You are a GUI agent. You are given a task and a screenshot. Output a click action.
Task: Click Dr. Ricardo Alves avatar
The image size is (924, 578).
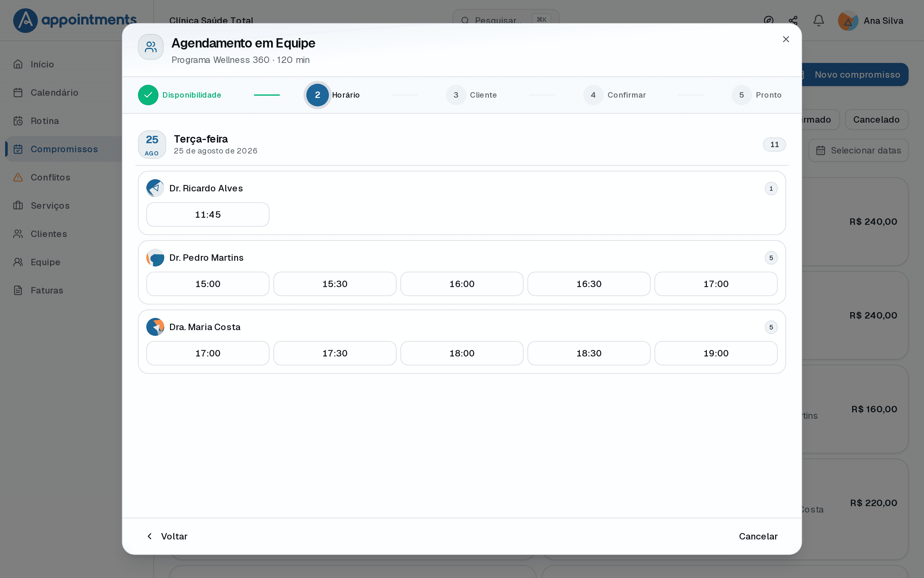pos(155,188)
